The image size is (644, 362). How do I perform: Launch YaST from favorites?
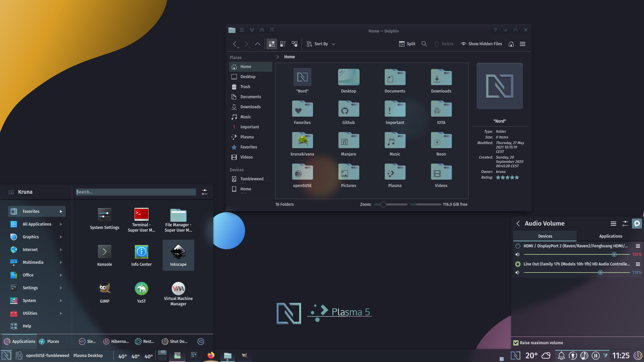142,292
